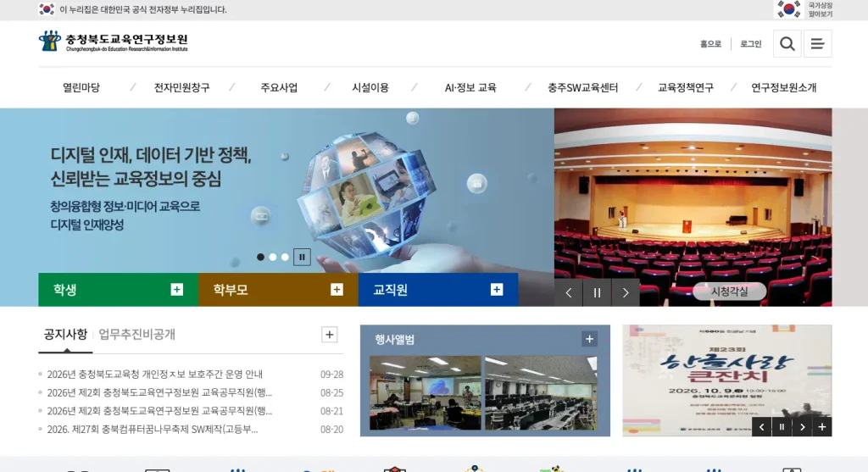Screen dimensions: 868x472
Task: Click the 로그인 link
Action: coord(751,44)
